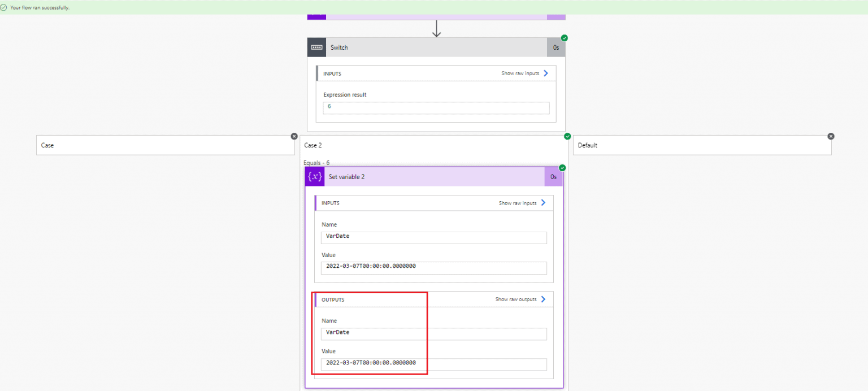Click the 0s duration badge on Switch
The height and width of the screenshot is (391, 868).
(x=555, y=47)
